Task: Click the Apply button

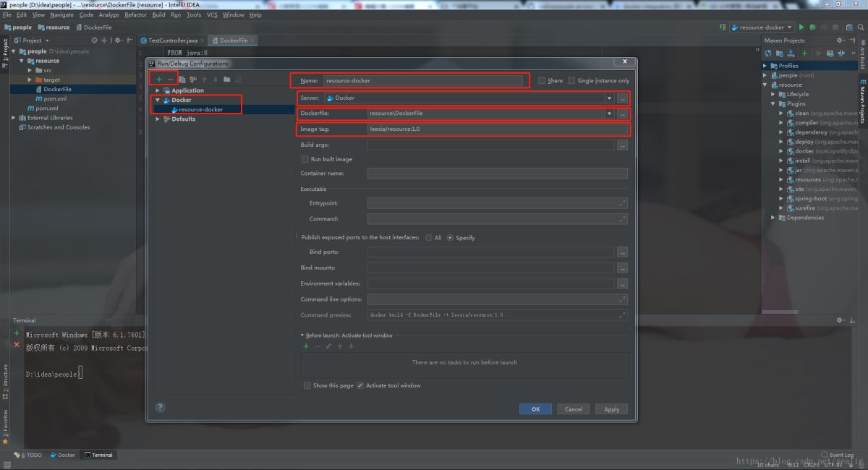Action: tap(611, 409)
